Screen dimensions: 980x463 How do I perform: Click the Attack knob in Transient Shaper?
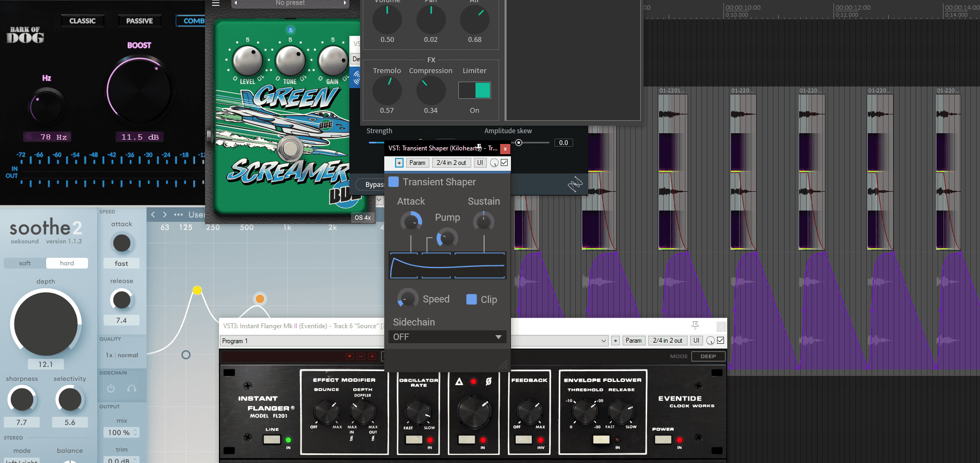tap(411, 221)
